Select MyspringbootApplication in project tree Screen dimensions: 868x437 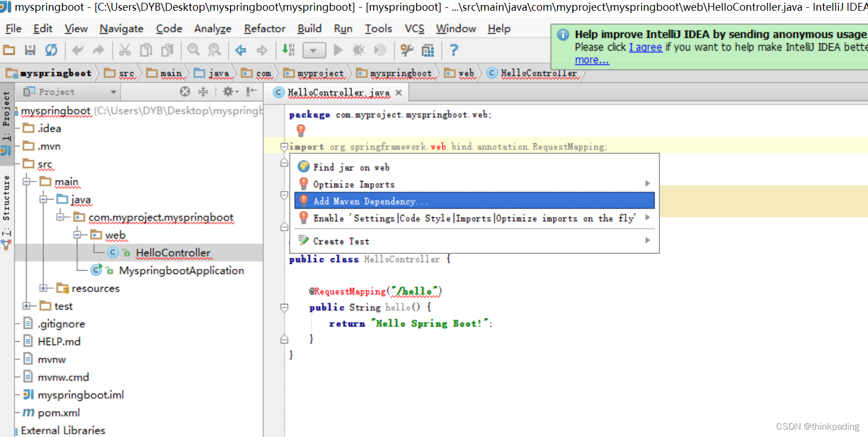click(181, 271)
